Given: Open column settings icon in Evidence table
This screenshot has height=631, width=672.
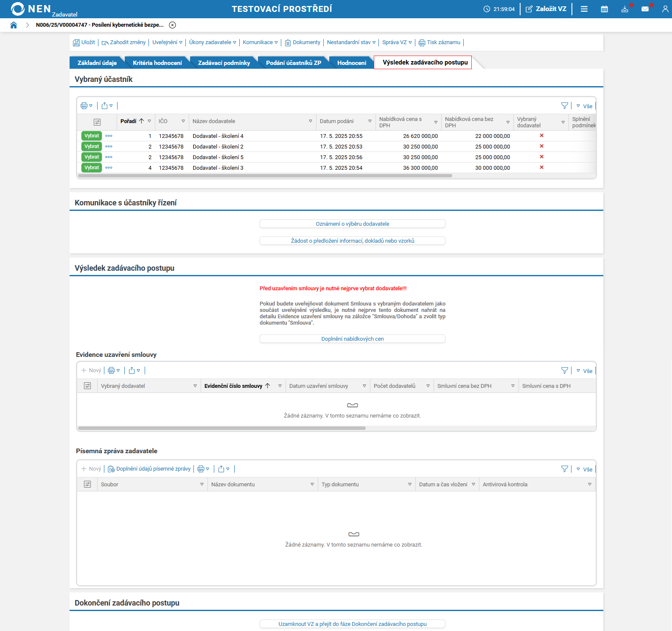Looking at the screenshot, I should click(x=87, y=386).
